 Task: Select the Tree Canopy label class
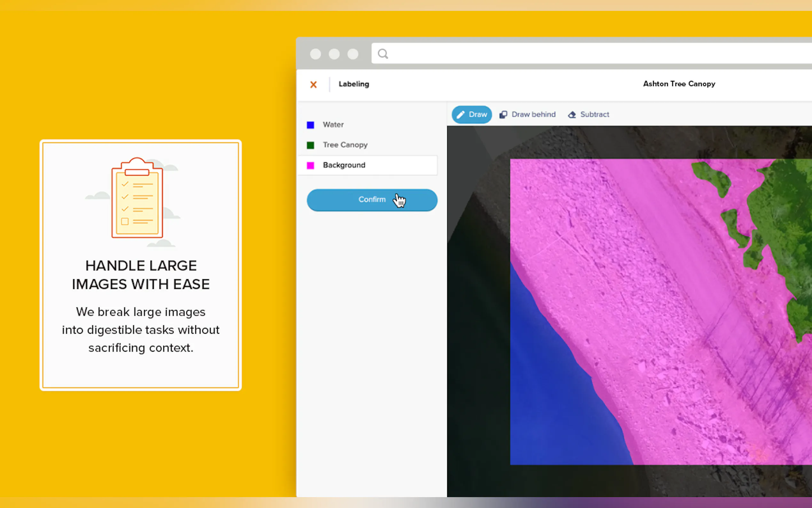[345, 145]
